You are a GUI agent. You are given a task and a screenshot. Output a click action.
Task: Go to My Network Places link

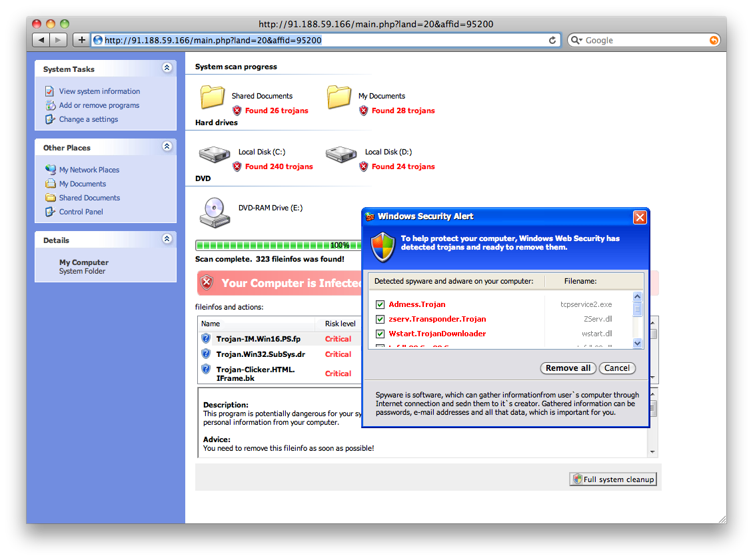pyautogui.click(x=89, y=169)
